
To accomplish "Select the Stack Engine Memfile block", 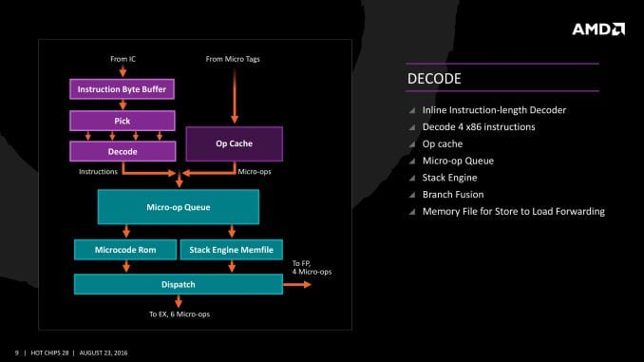I will pyautogui.click(x=231, y=250).
